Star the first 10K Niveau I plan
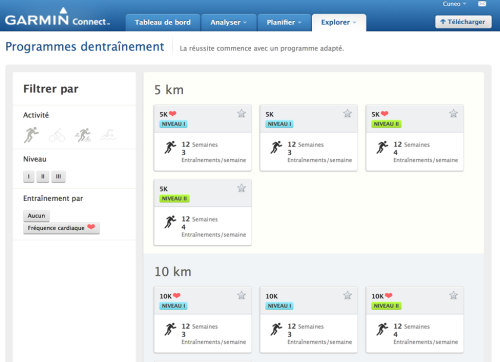 tap(241, 295)
